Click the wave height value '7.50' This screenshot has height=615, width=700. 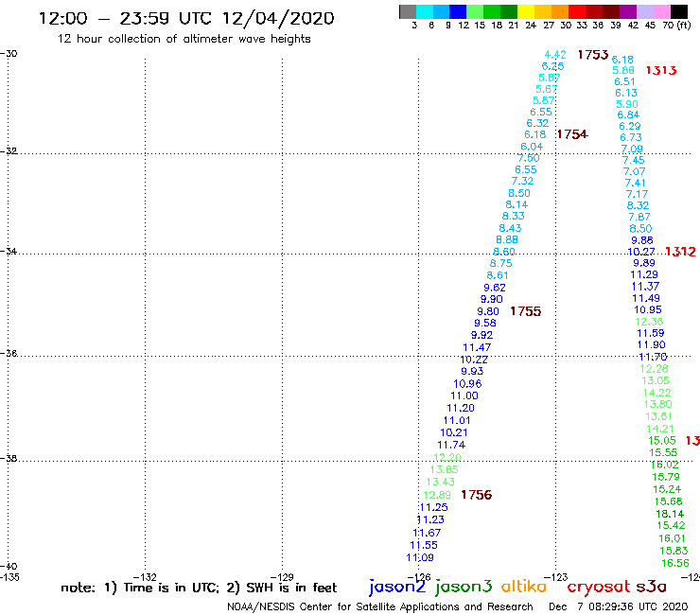(529, 158)
